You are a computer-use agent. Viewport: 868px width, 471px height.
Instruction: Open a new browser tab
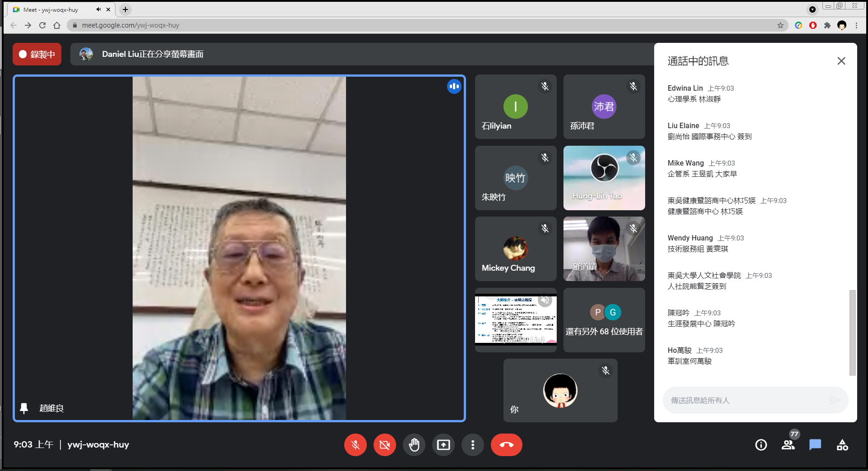(x=125, y=9)
